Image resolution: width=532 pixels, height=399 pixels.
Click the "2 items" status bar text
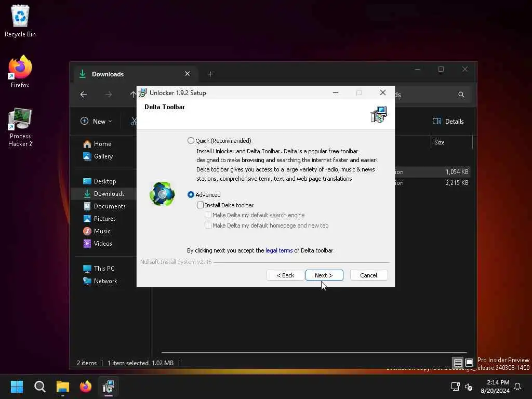click(87, 363)
